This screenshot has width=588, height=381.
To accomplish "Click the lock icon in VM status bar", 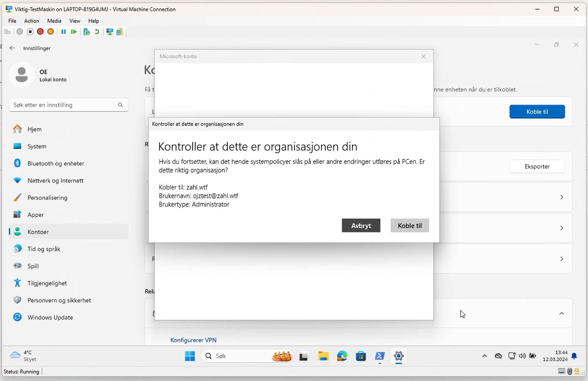I will pyautogui.click(x=577, y=371).
